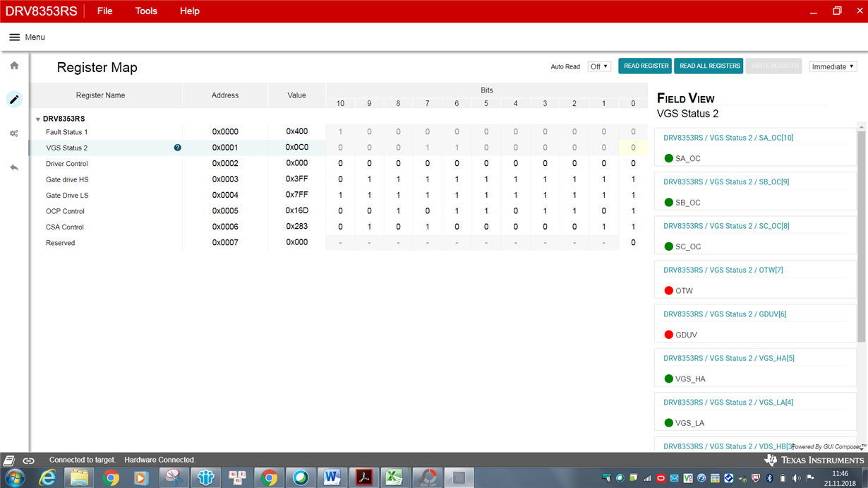Image resolution: width=868 pixels, height=488 pixels.
Task: Click the red GDUV status indicator
Action: tap(669, 335)
